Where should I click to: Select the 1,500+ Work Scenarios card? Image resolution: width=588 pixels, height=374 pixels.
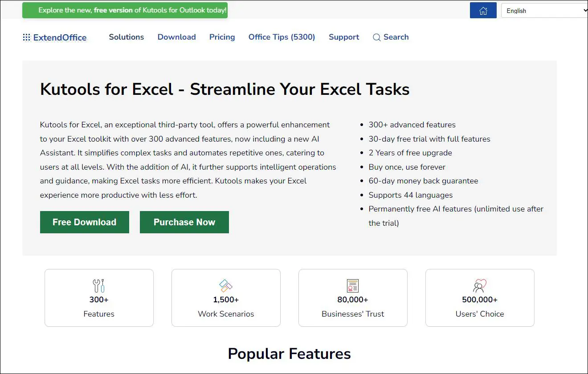click(x=225, y=297)
